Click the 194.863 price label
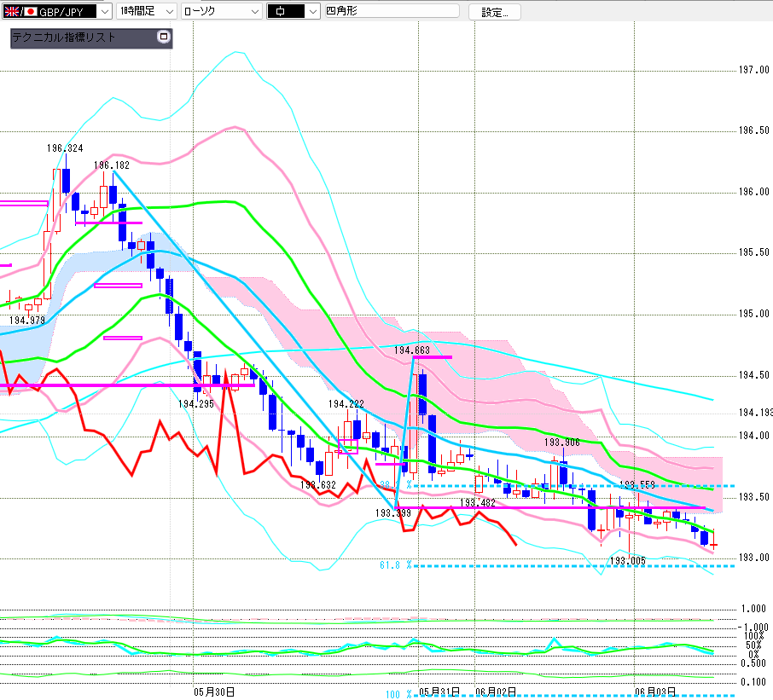The image size is (773, 700). pyautogui.click(x=412, y=350)
